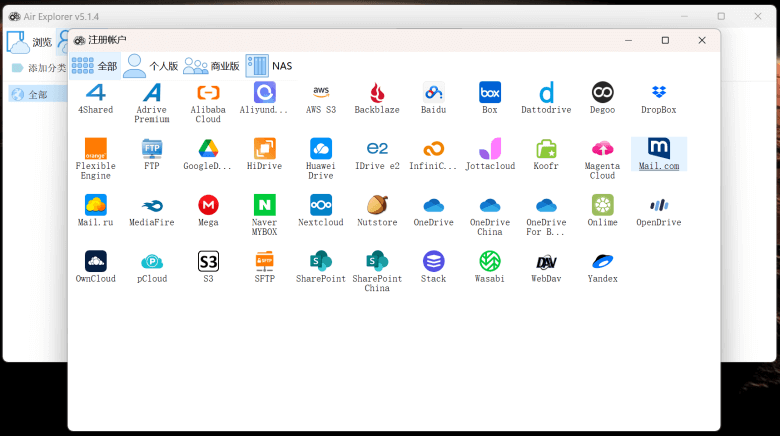The height and width of the screenshot is (436, 780).
Task: Select the Aliyundrive icon
Action: coord(264,93)
